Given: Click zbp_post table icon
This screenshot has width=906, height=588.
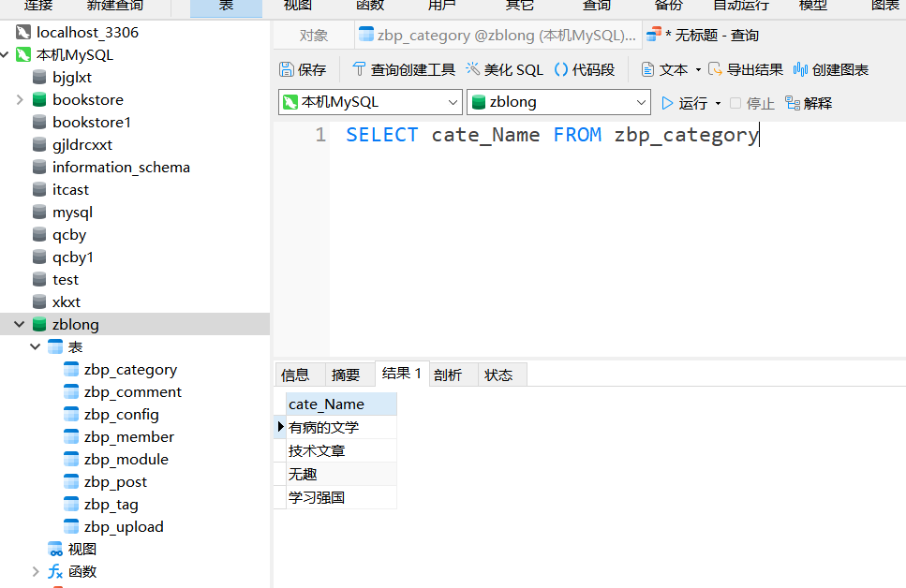Looking at the screenshot, I should (71, 481).
